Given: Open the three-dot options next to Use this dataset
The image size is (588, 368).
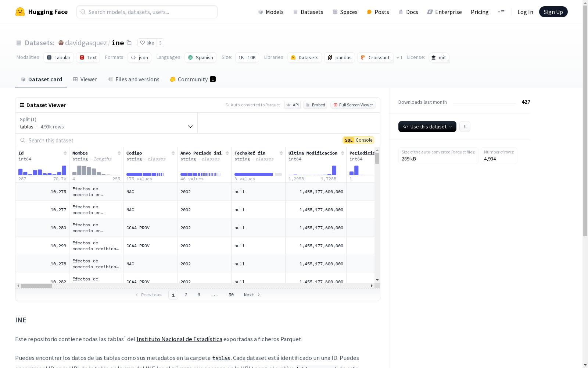Looking at the screenshot, I should tap(465, 127).
